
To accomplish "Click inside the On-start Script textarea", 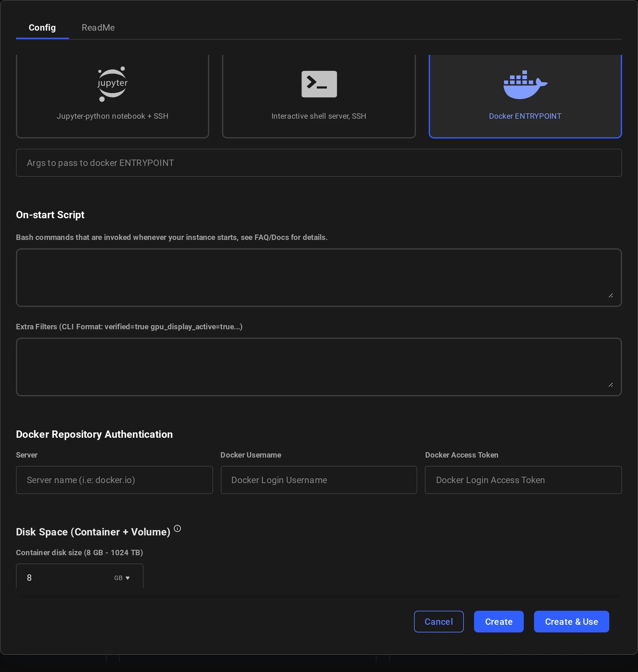I will point(319,277).
